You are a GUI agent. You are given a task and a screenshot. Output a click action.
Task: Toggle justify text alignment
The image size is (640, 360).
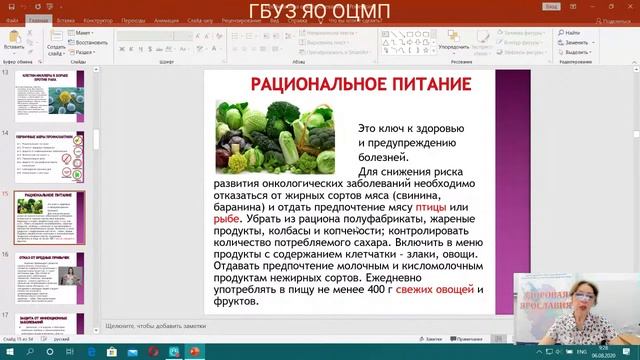tap(263, 49)
